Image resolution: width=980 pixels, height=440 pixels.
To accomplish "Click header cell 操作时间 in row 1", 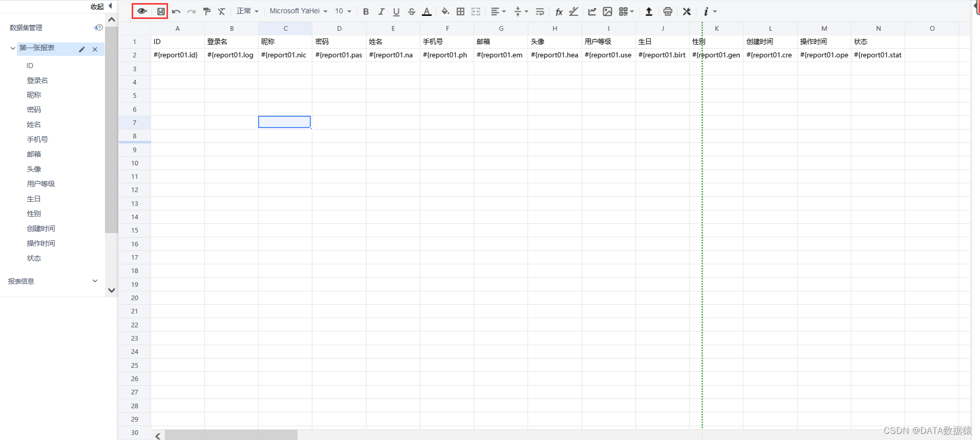I will pos(824,41).
